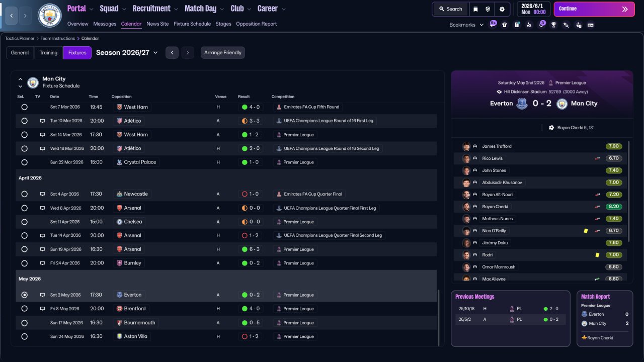
Task: Open the Season 2026/27 dropdown
Action: pos(127,53)
